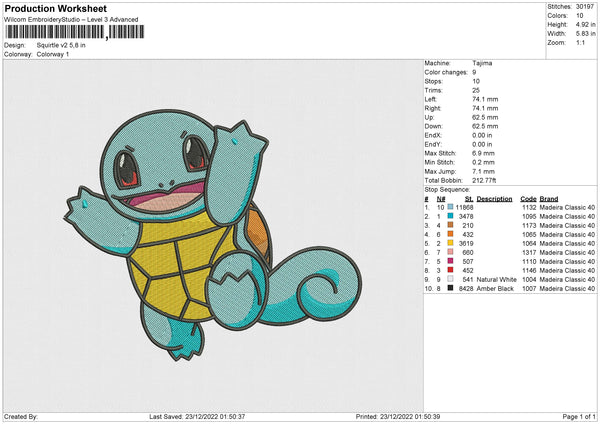The image size is (600, 424).
Task: Click the Total Bobbin value 212.77ft
Action: tap(486, 178)
